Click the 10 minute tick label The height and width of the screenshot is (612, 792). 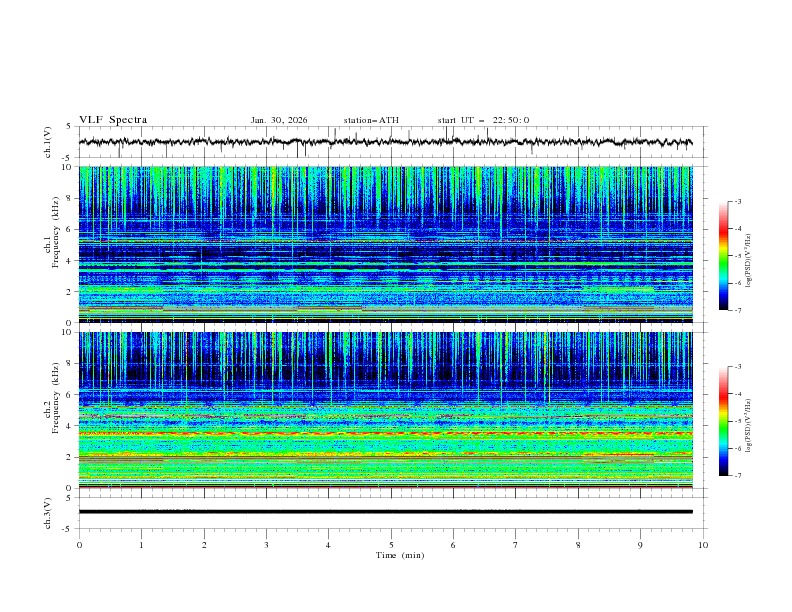pos(703,545)
